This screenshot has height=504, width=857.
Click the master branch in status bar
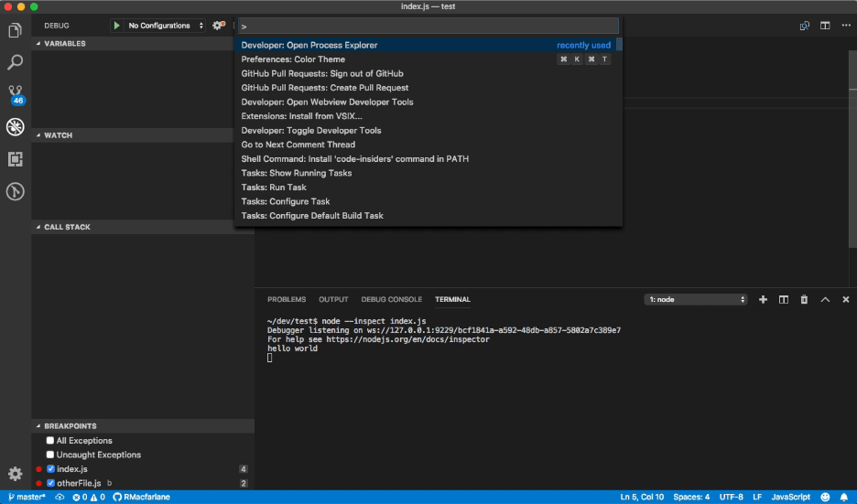coord(26,497)
